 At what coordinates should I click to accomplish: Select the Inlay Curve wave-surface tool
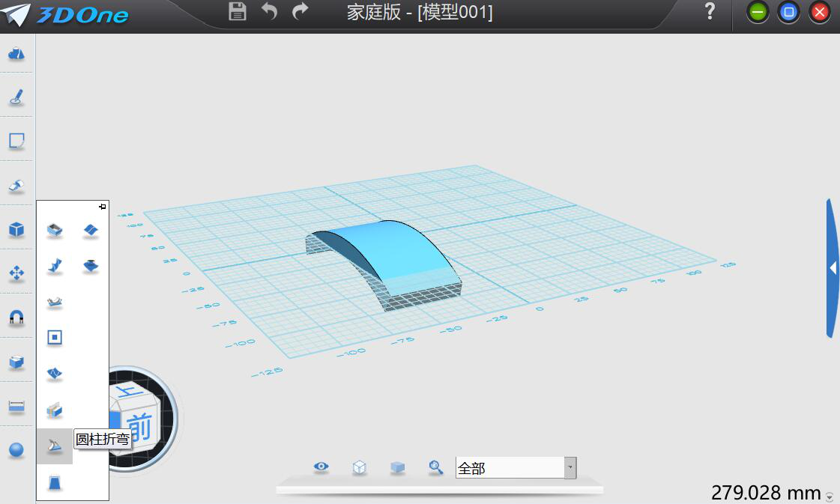(x=55, y=373)
